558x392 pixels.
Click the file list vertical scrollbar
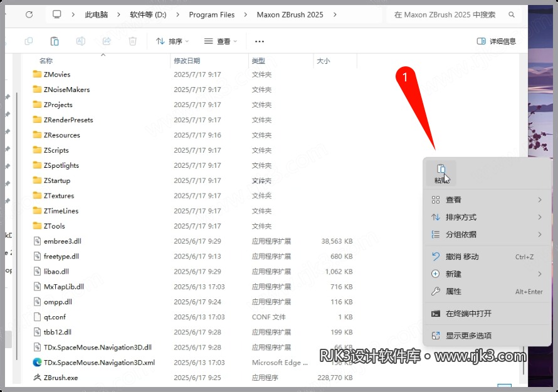tap(523, 359)
